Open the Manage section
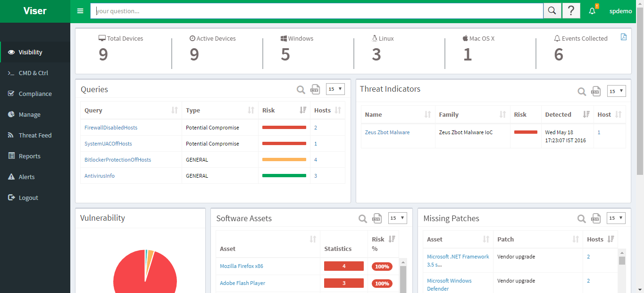Screen dimensions: 644x293 point(35,114)
